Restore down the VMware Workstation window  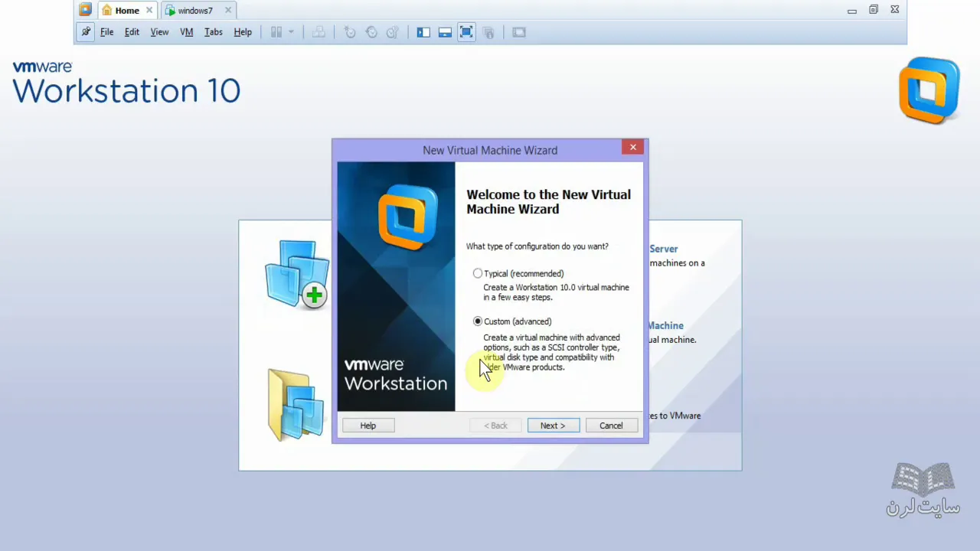click(x=874, y=10)
